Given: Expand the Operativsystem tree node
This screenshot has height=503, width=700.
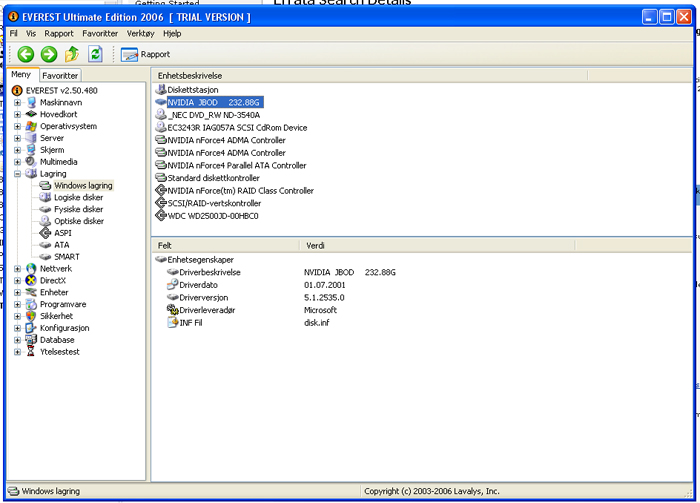Looking at the screenshot, I should (17, 126).
